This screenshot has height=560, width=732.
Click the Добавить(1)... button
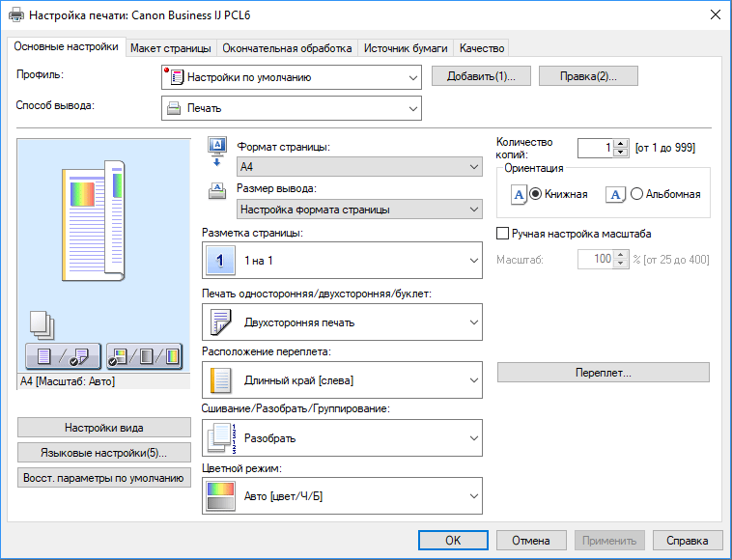[481, 76]
